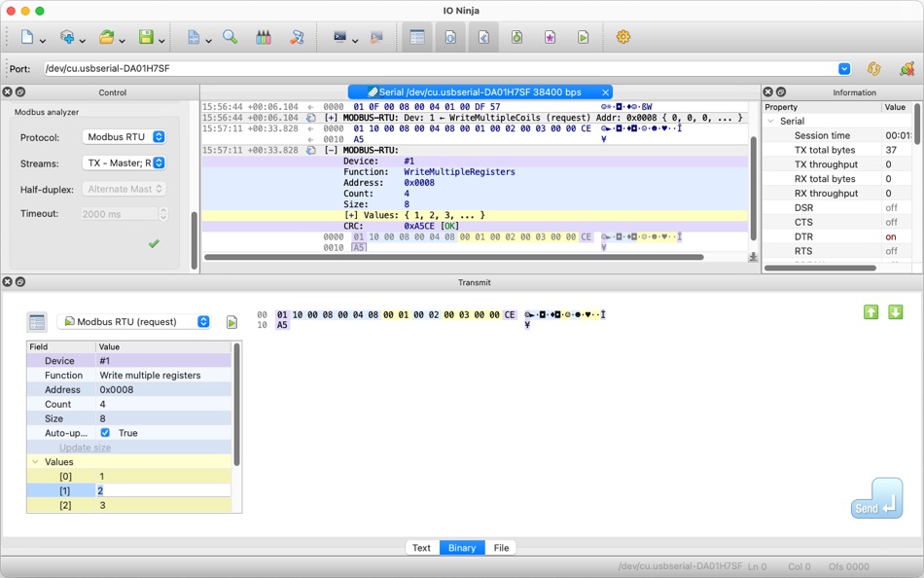
Task: Click the log page icon in toolbar
Action: [x=194, y=37]
